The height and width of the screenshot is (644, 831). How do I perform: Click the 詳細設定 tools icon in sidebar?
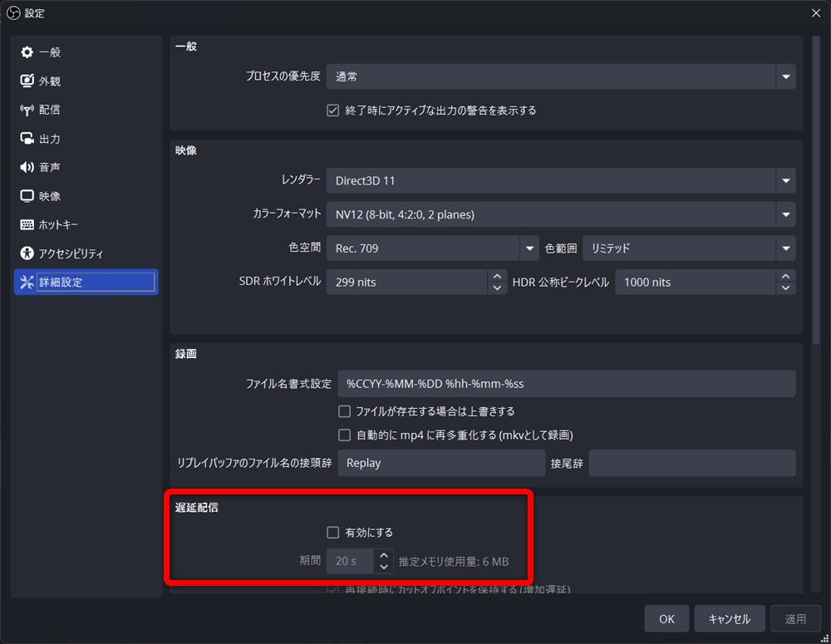pyautogui.click(x=27, y=282)
